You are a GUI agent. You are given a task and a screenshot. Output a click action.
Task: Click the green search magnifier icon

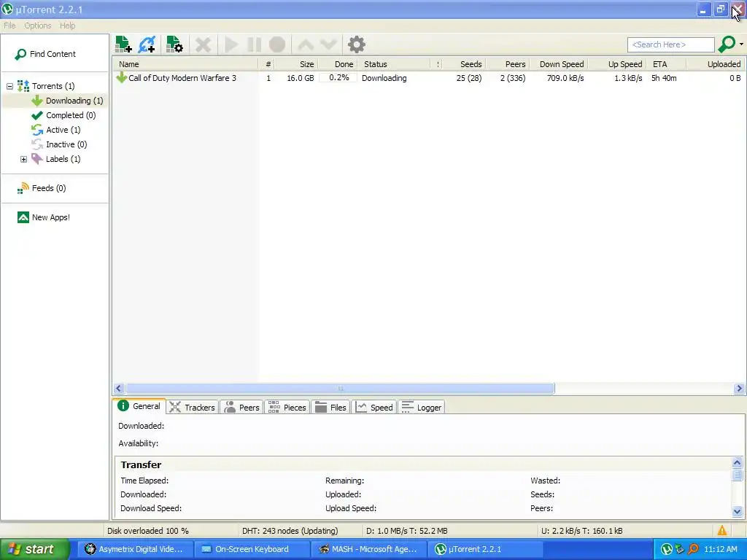point(727,44)
